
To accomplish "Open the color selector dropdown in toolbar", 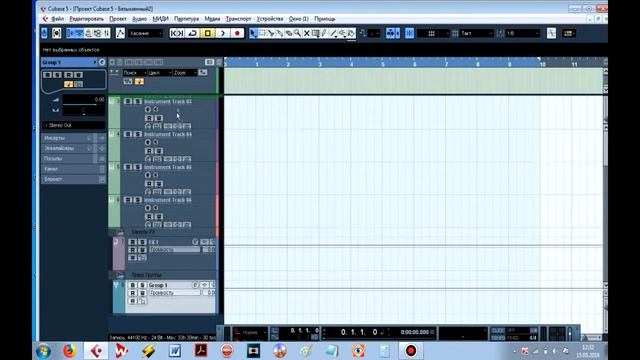I will pyautogui.click(x=569, y=33).
